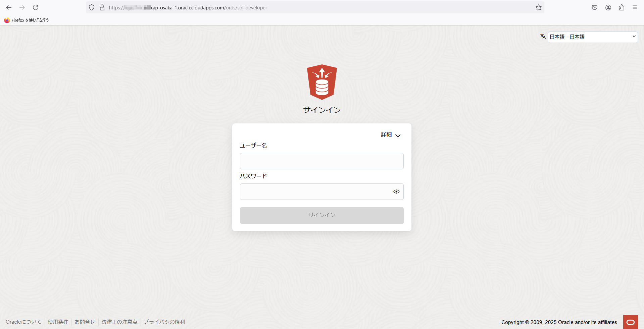The image size is (644, 329).
Task: Click the red Oracle logo icon
Action: pos(631,322)
